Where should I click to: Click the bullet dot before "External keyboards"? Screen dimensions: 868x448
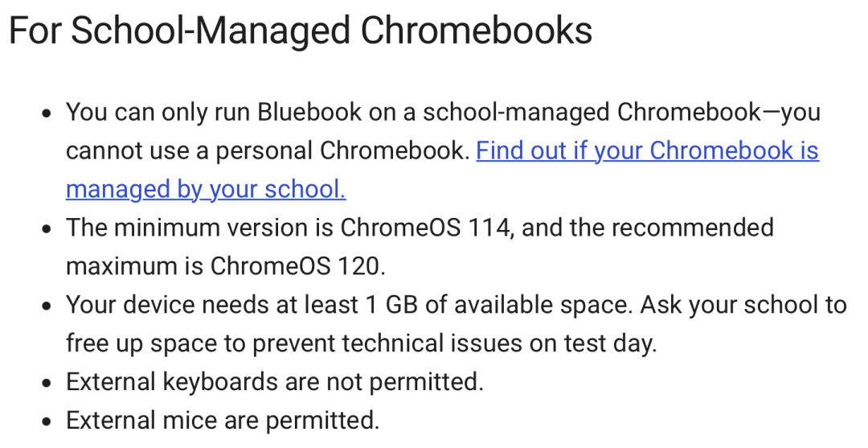pos(47,383)
